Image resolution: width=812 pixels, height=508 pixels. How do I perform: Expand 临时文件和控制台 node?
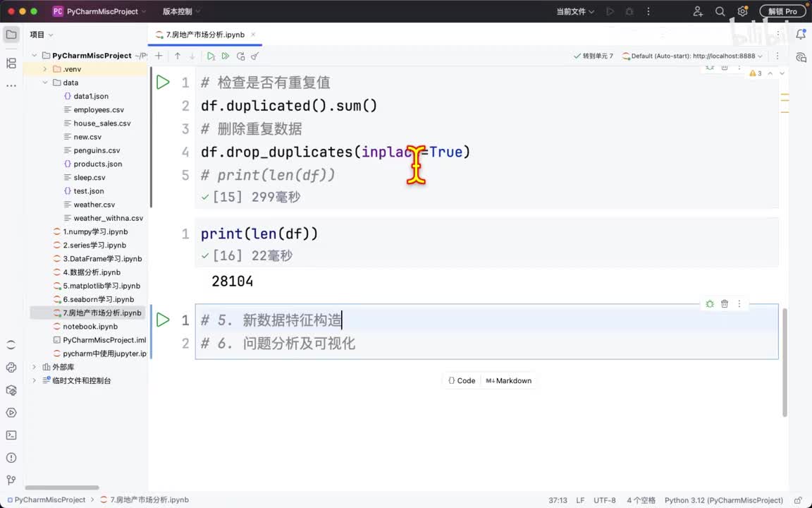tap(35, 380)
